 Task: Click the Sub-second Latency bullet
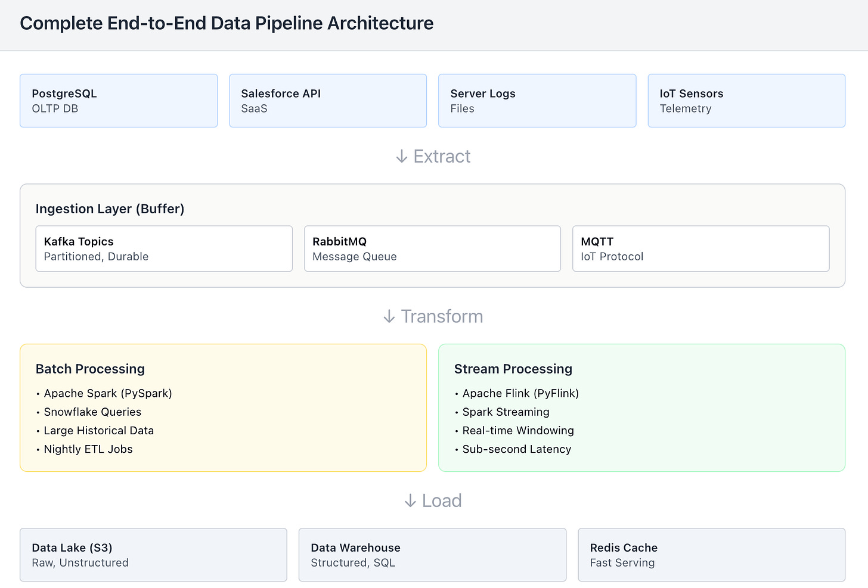pyautogui.click(x=517, y=449)
